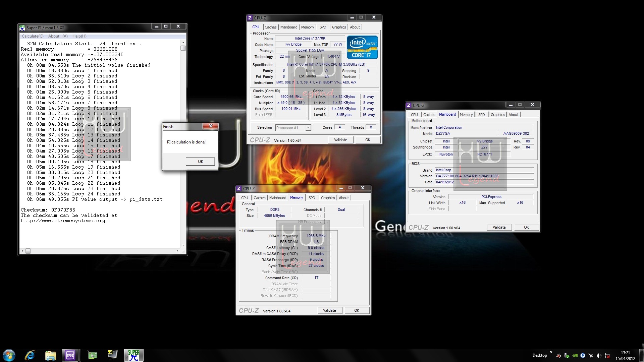Switch to CPU tab in Memory CPU-Z window
The width and height of the screenshot is (644, 362).
click(x=245, y=198)
